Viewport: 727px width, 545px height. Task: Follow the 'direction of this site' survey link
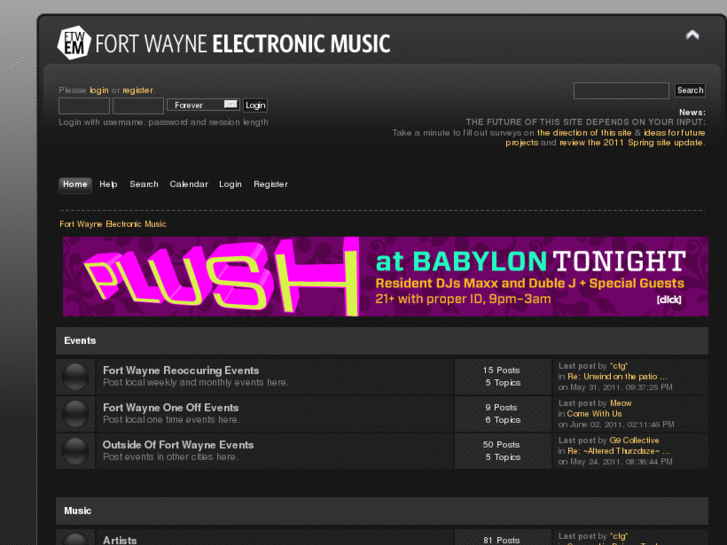584,133
